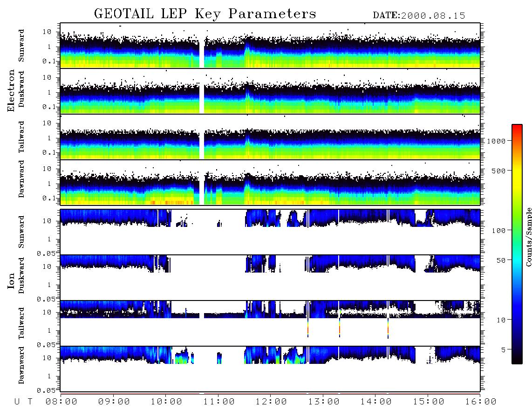Click the "16:00" time axis label
The image size is (532, 410).
click(x=481, y=402)
